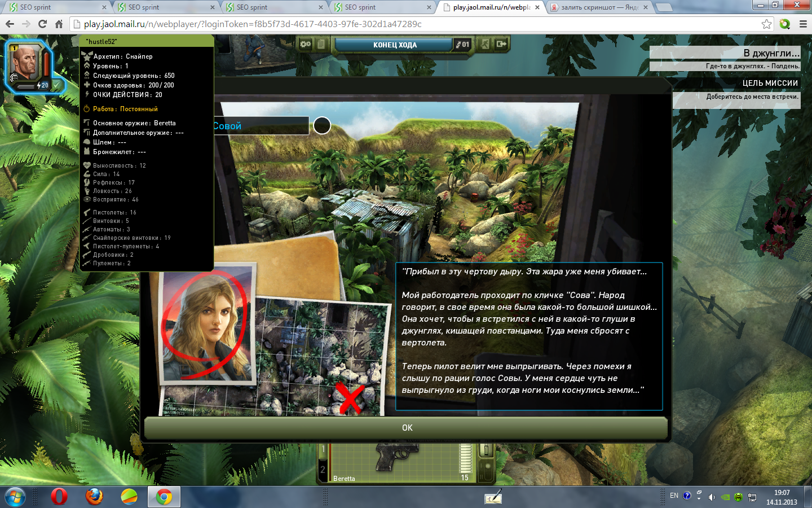The height and width of the screenshot is (508, 812).
Task: Launch Opera from the taskbar
Action: (x=59, y=497)
